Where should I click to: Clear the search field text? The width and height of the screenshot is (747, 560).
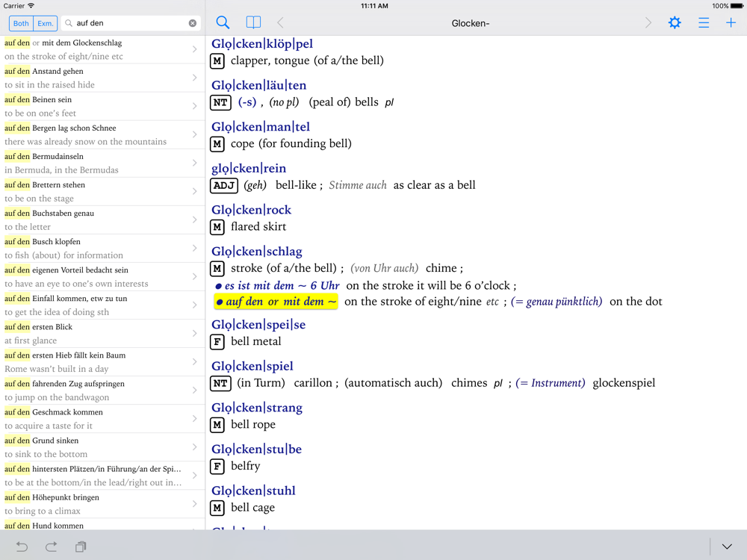[x=193, y=23]
